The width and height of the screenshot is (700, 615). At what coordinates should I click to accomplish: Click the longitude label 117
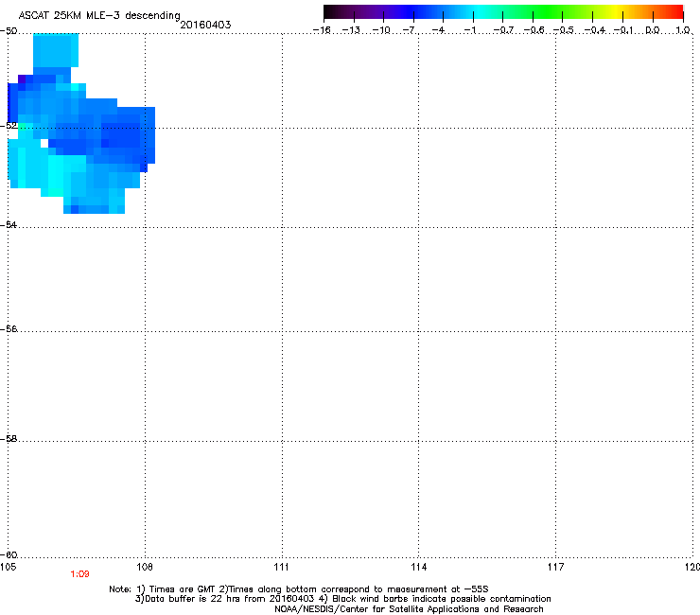[556, 567]
